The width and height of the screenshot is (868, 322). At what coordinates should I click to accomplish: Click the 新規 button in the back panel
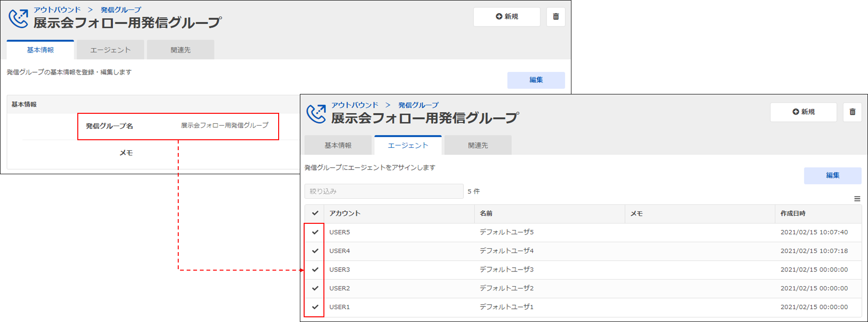[506, 17]
